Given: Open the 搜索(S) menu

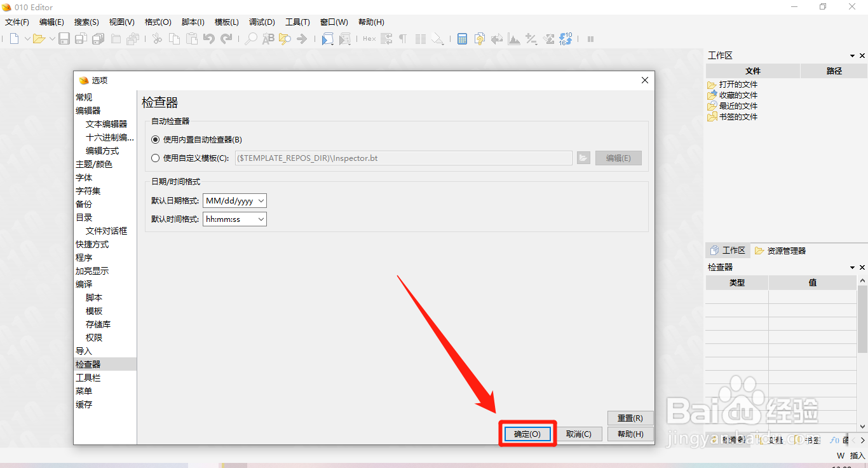Looking at the screenshot, I should [86, 22].
